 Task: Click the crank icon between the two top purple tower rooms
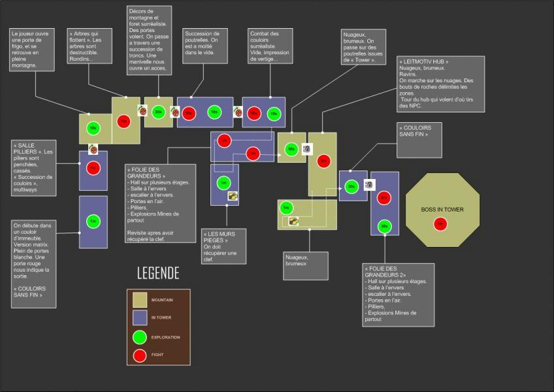(x=238, y=112)
